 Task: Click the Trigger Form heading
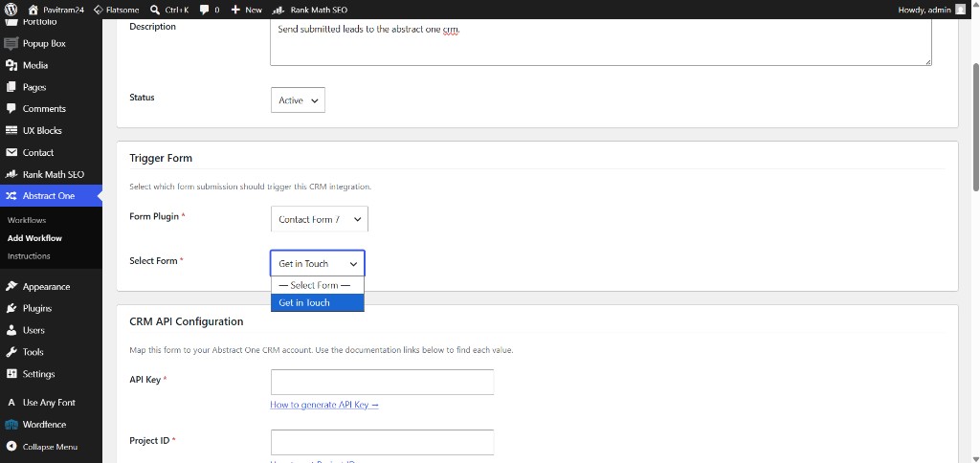click(x=161, y=158)
